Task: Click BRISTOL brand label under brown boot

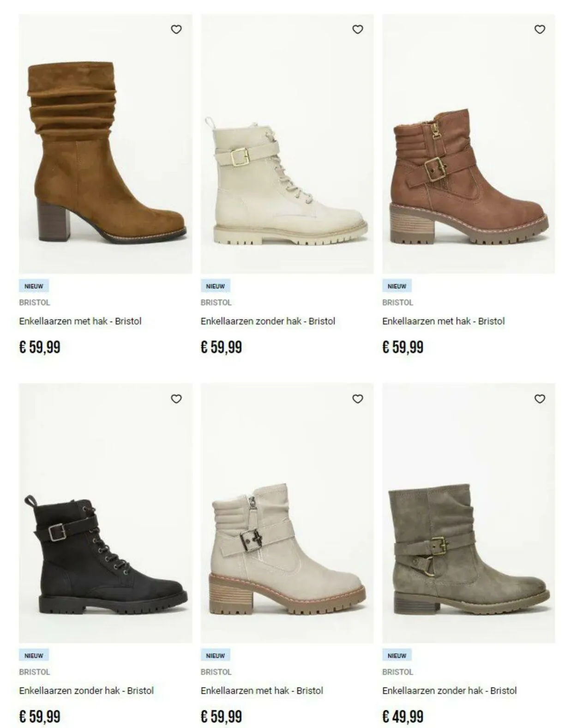Action: coord(397,302)
